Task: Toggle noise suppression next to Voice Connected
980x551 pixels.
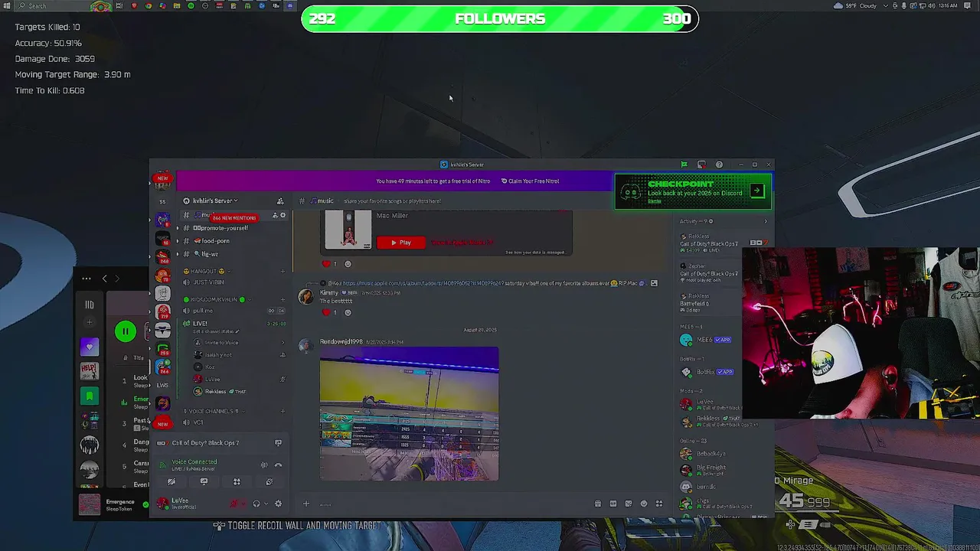Action: (x=264, y=465)
